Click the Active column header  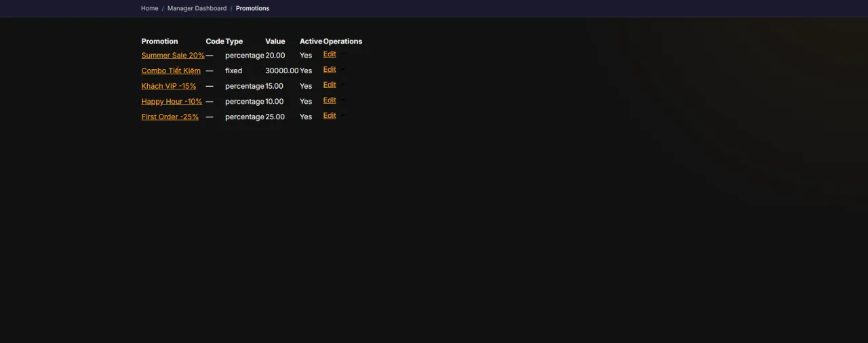311,41
